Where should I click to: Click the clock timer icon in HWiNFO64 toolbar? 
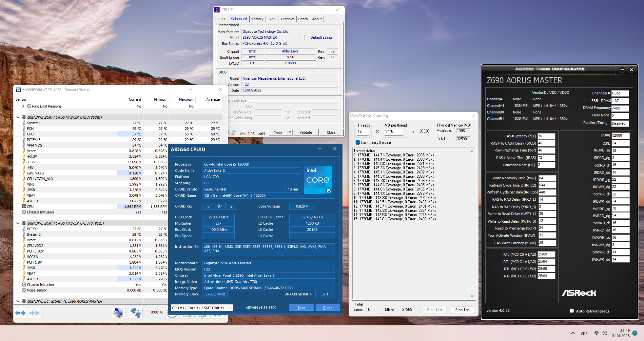tap(172, 314)
